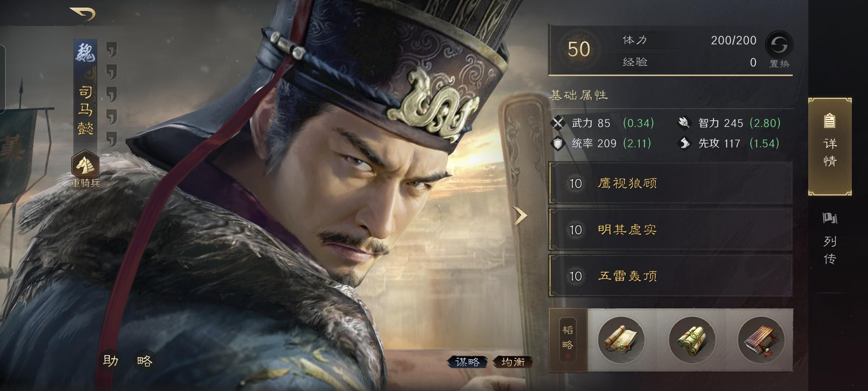Screen dimensions: 868x391
Task: Open the bundled green scrolls item
Action: coord(692,340)
